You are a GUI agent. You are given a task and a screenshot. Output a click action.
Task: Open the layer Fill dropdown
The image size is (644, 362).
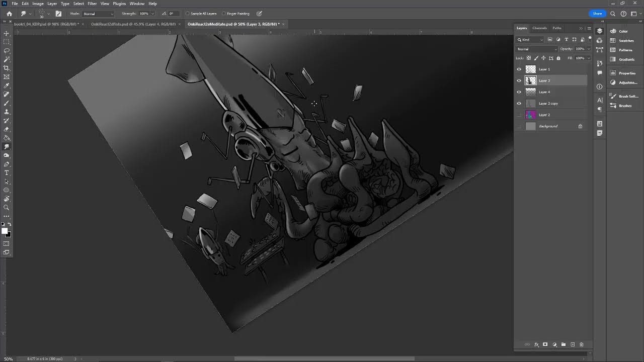click(589, 58)
